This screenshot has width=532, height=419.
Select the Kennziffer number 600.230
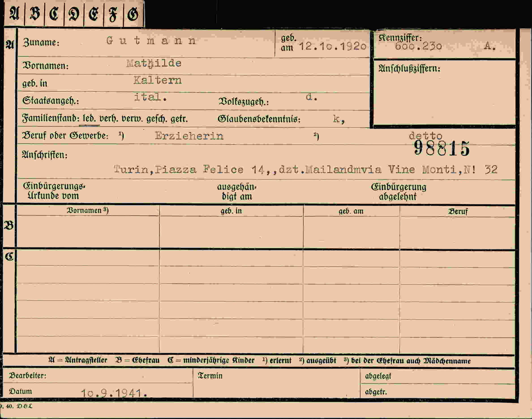(x=418, y=46)
